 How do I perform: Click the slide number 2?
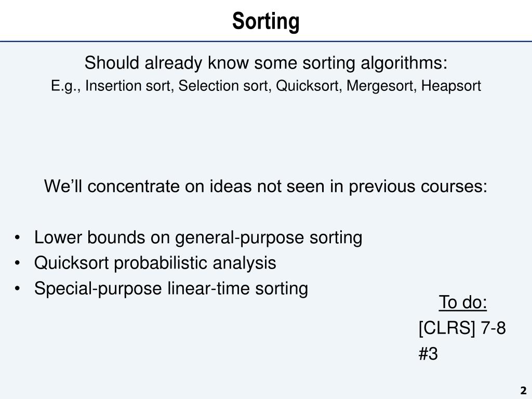point(523,390)
